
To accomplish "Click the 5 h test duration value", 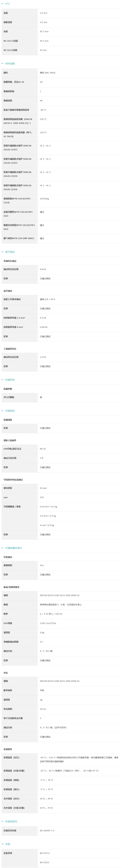I will tap(41, 642).
